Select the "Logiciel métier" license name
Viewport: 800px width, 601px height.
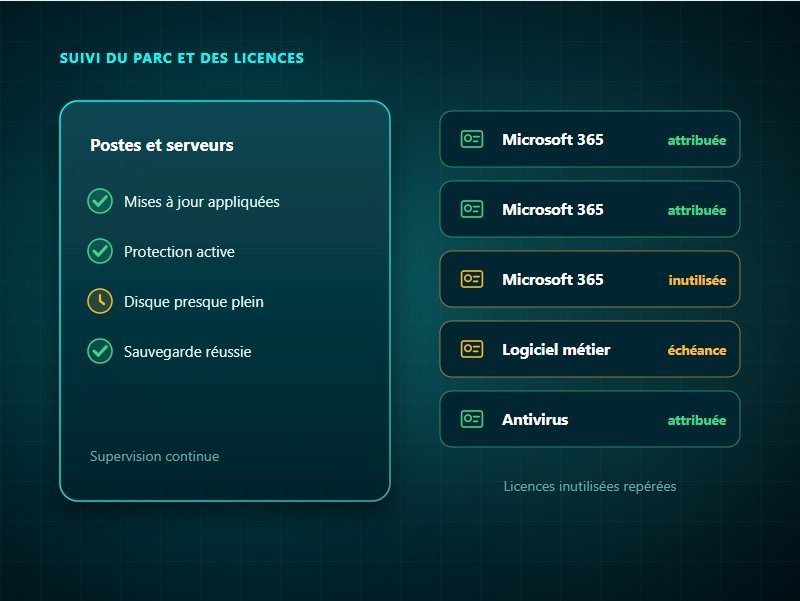pos(556,350)
